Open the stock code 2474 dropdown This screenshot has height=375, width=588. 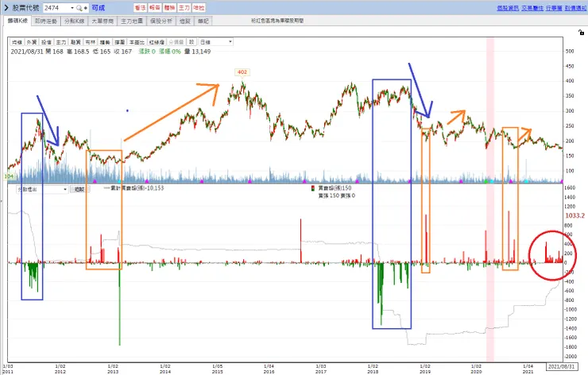point(72,8)
